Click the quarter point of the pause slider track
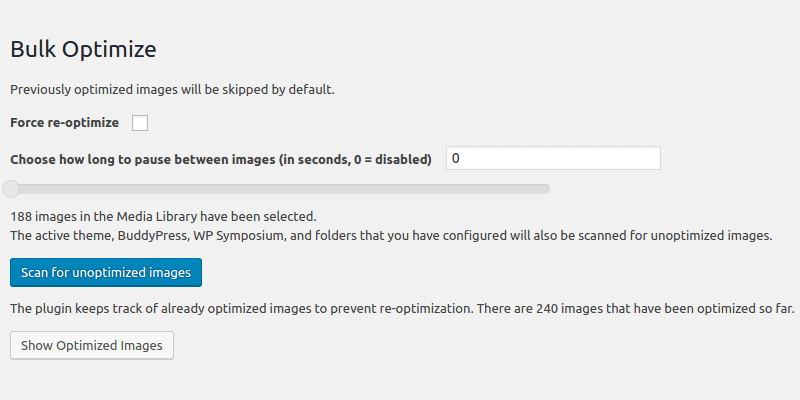The width and height of the screenshot is (800, 400). coord(142,188)
